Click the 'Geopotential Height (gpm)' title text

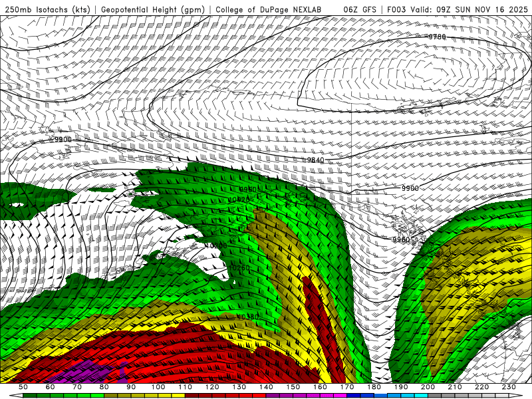pyautogui.click(x=153, y=10)
